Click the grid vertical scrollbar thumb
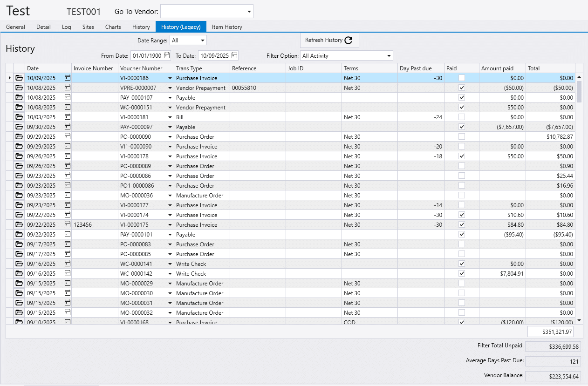Viewport: 588px width, 386px height. [x=579, y=91]
